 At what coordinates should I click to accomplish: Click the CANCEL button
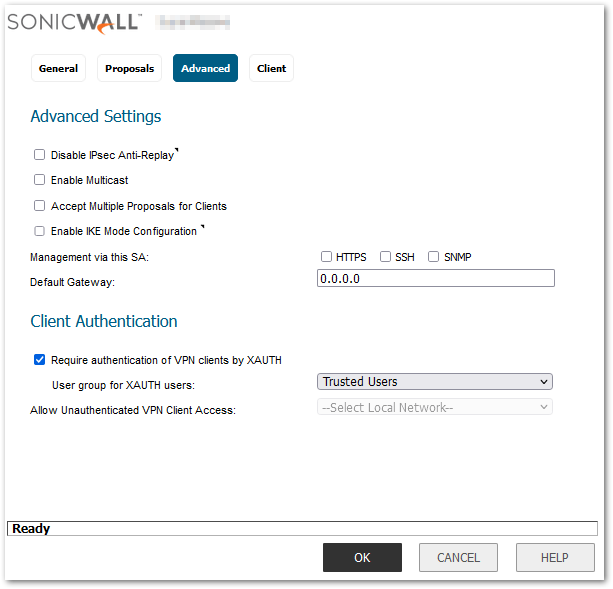pyautogui.click(x=458, y=558)
